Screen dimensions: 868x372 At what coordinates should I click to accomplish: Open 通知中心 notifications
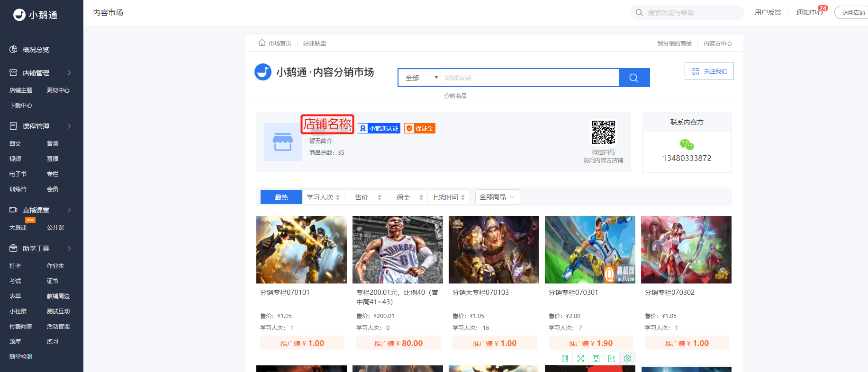pos(810,12)
